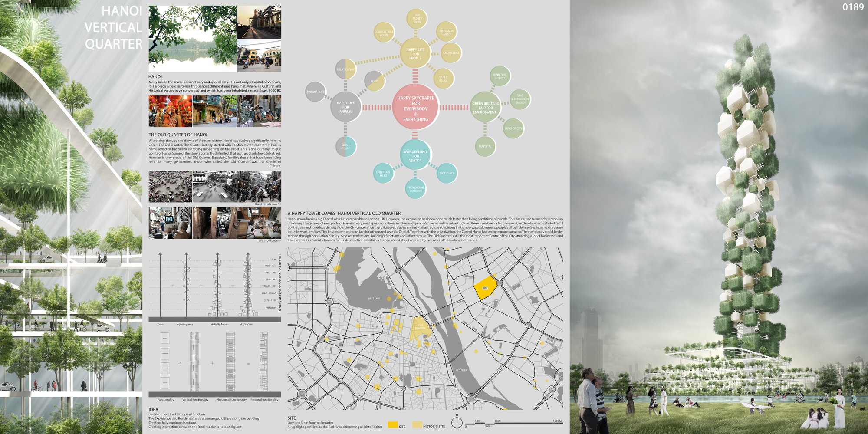This screenshot has width=868, height=434.
Task: Select the Happy Life For People bubble
Action: tap(415, 54)
